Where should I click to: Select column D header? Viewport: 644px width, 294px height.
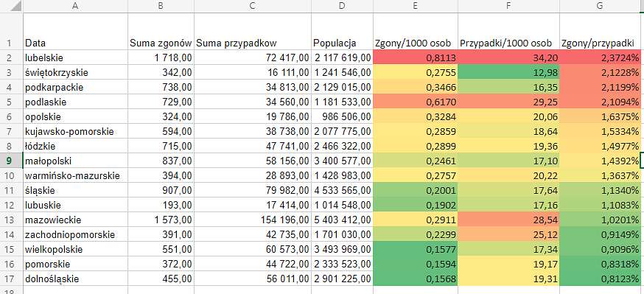click(x=342, y=6)
